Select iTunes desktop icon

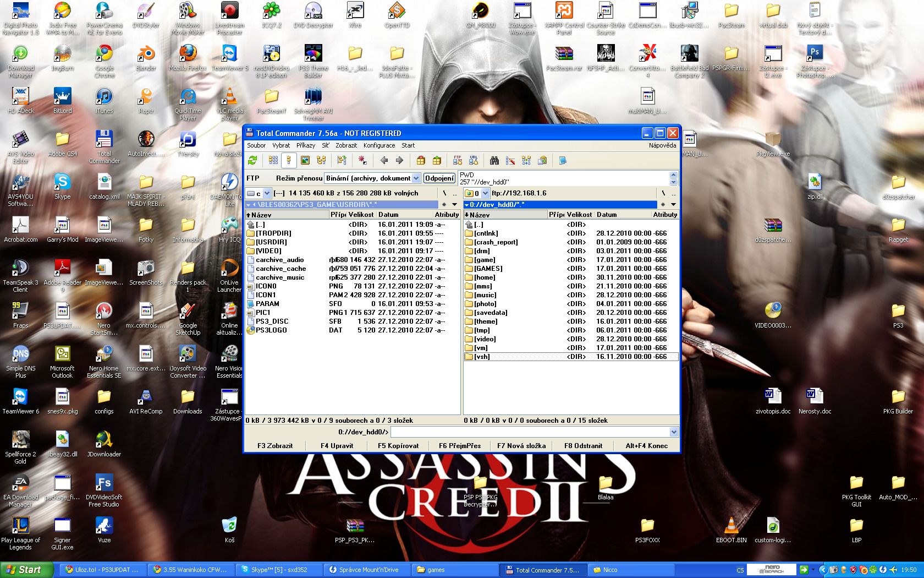click(104, 100)
